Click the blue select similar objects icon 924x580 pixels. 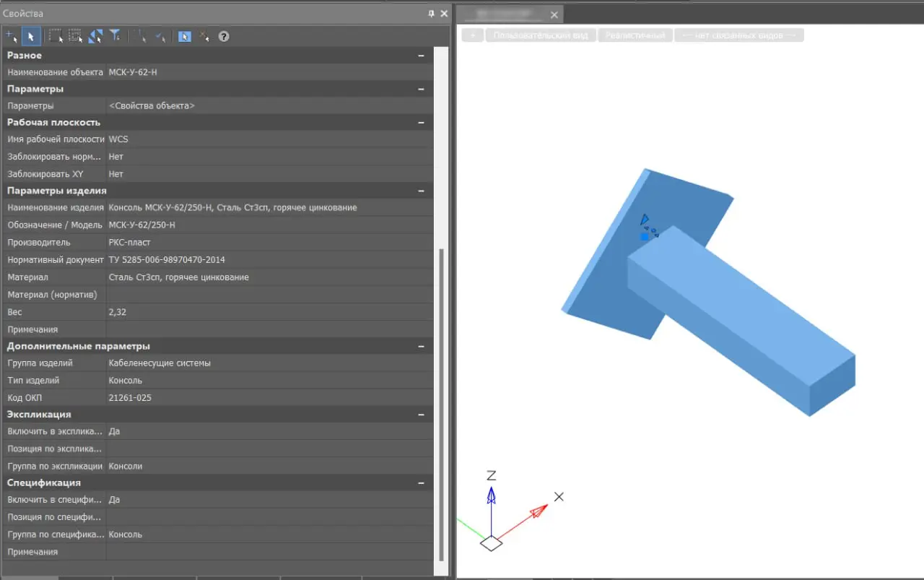click(x=95, y=35)
